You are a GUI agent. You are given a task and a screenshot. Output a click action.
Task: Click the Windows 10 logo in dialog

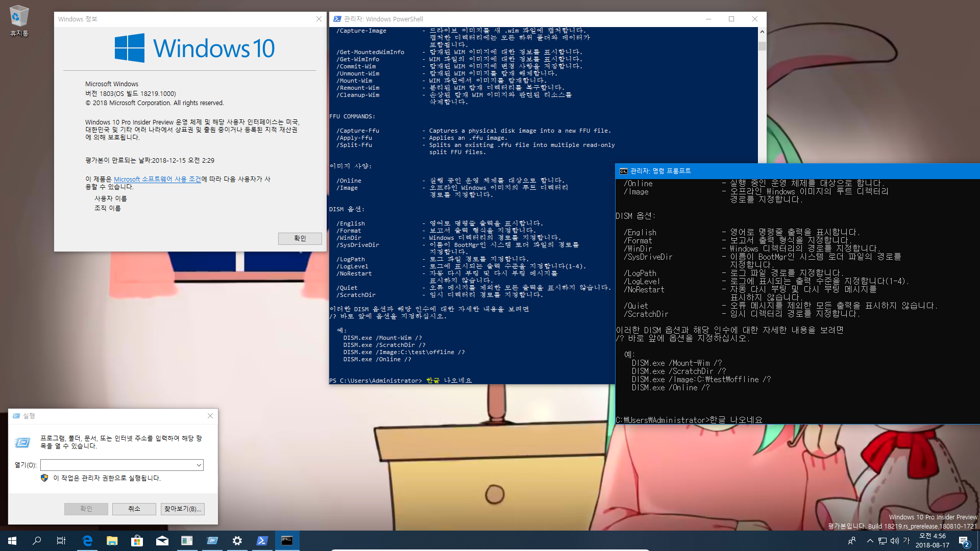[194, 48]
